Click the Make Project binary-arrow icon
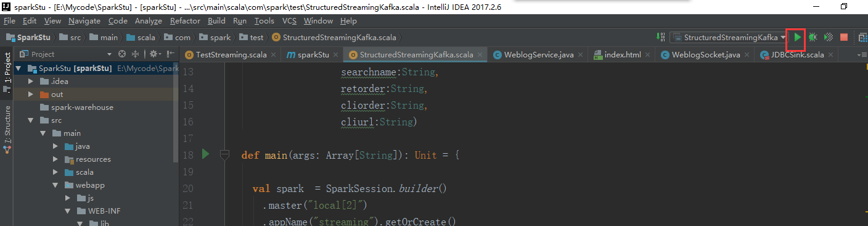This screenshot has width=868, height=226. click(660, 38)
